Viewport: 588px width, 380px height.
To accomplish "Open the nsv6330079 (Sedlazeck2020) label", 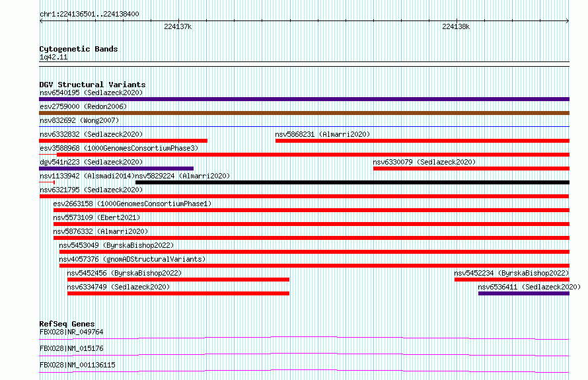I will (x=424, y=162).
